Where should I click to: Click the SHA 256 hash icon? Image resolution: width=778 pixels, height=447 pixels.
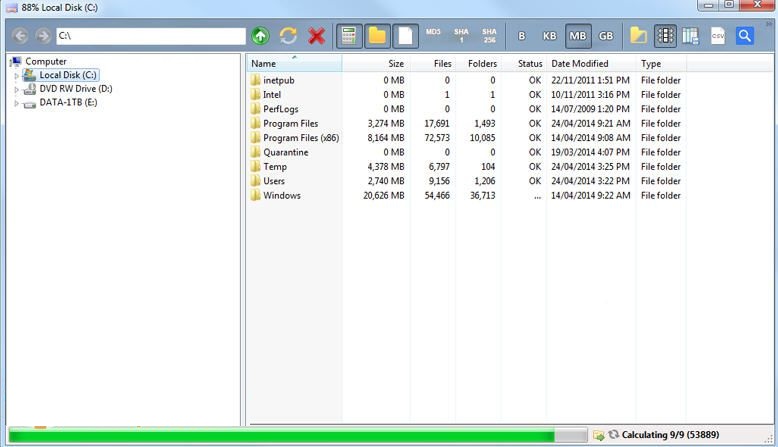coord(489,36)
